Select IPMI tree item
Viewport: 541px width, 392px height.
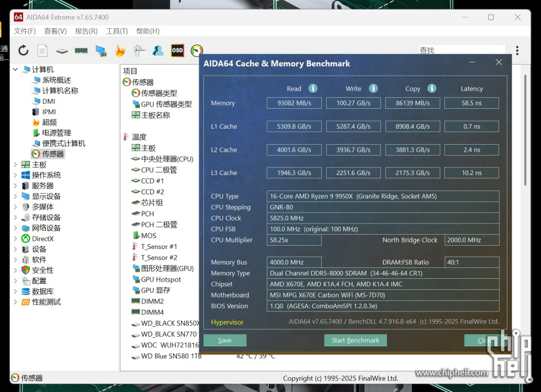pos(49,112)
